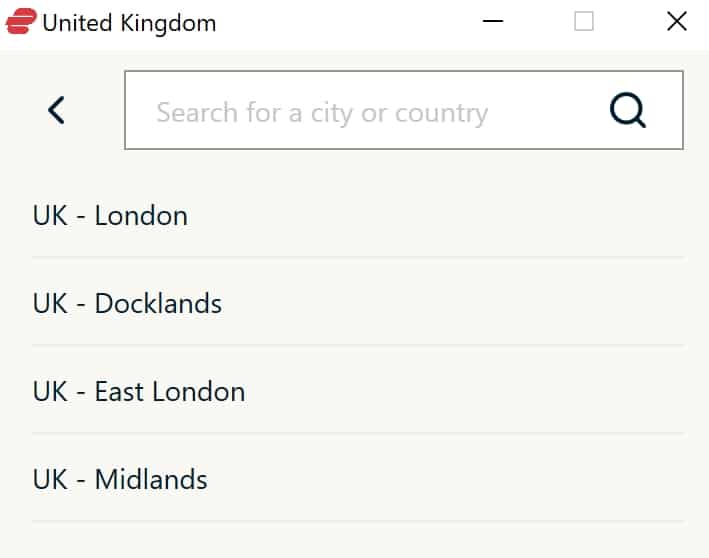Go back using the left chevron arrow

click(x=56, y=110)
